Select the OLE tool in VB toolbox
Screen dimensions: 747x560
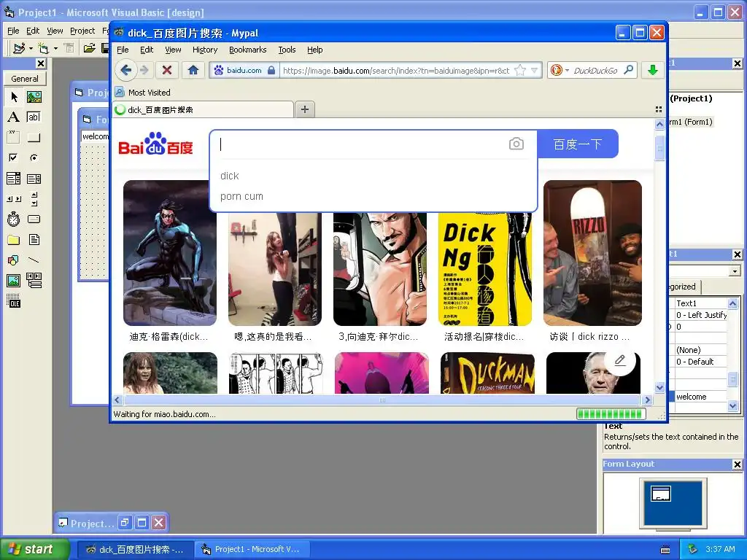point(14,301)
